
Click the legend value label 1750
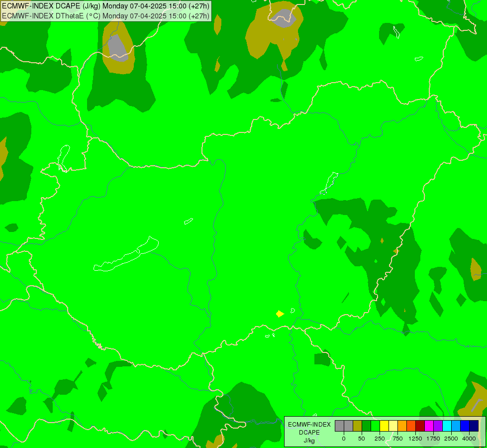433,439
